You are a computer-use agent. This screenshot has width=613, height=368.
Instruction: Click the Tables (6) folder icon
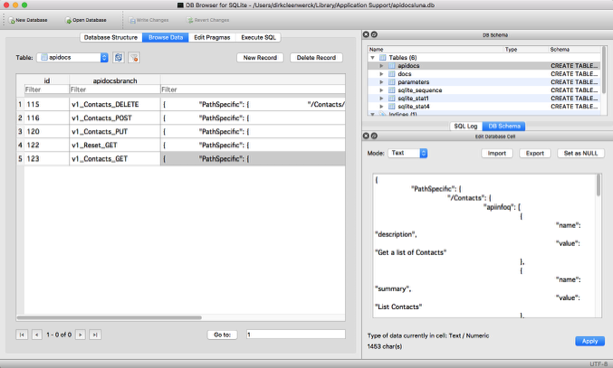383,57
